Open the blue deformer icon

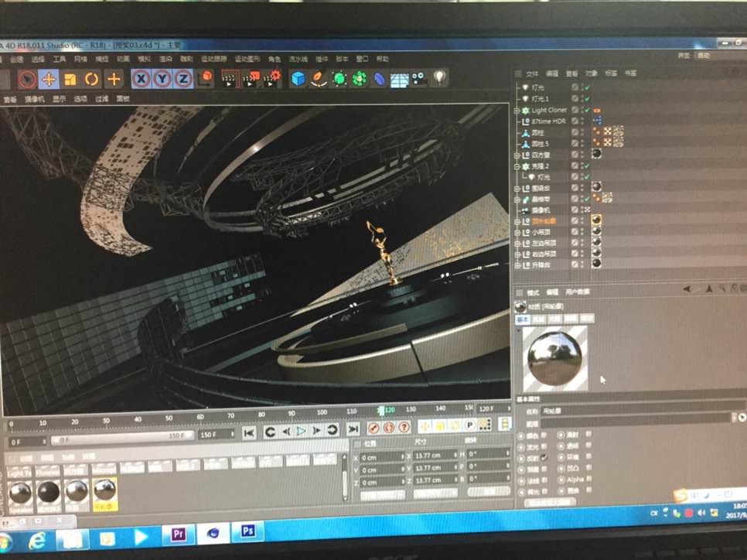(379, 79)
